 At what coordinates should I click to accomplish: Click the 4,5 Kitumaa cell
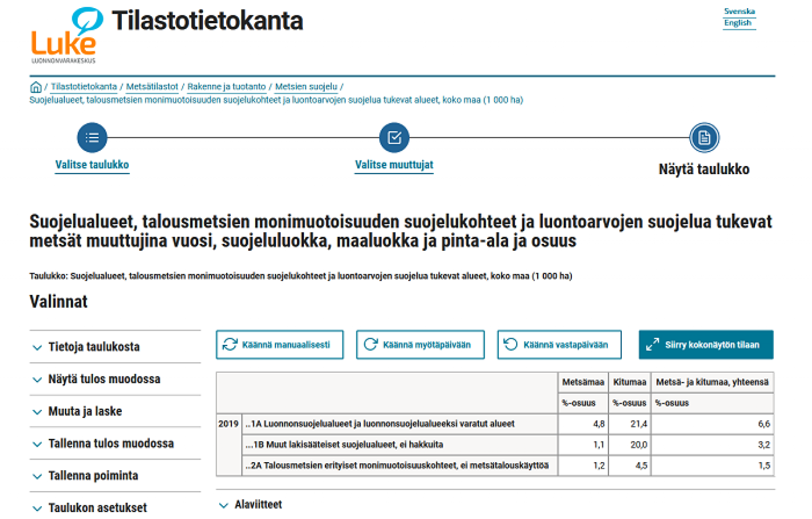629,466
